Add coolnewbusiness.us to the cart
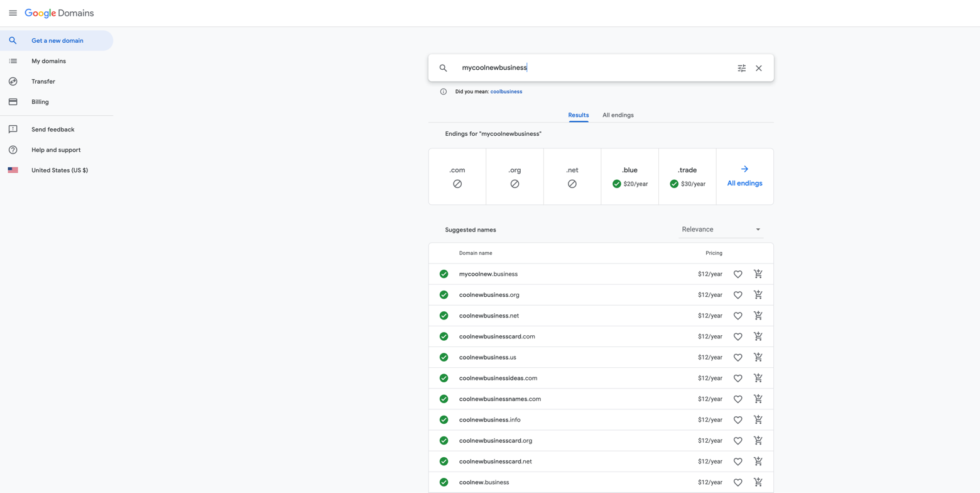 758,357
